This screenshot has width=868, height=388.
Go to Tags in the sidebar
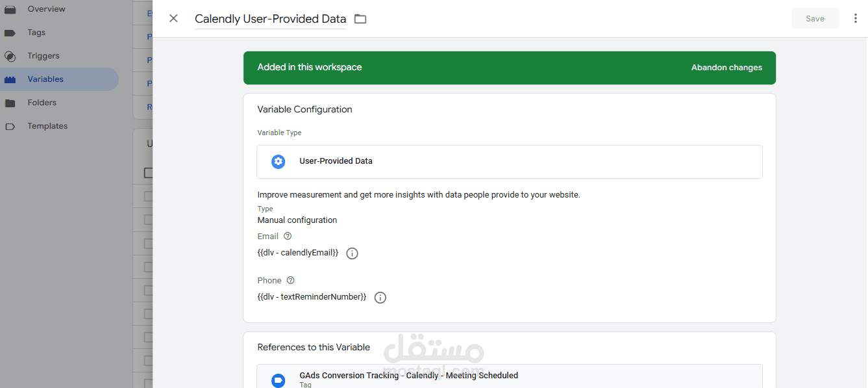[x=36, y=32]
